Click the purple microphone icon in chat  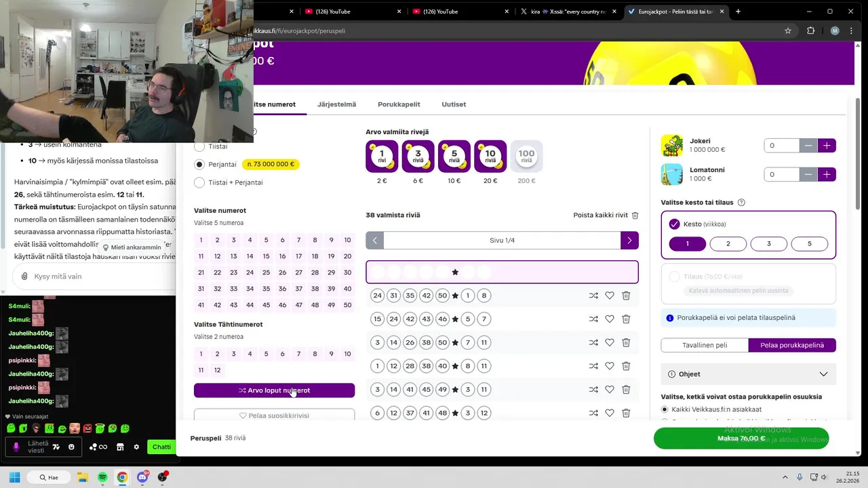16,447
